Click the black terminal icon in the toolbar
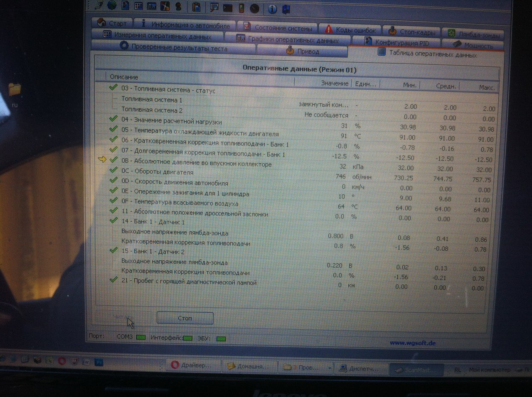The image size is (532, 397). 227,7
